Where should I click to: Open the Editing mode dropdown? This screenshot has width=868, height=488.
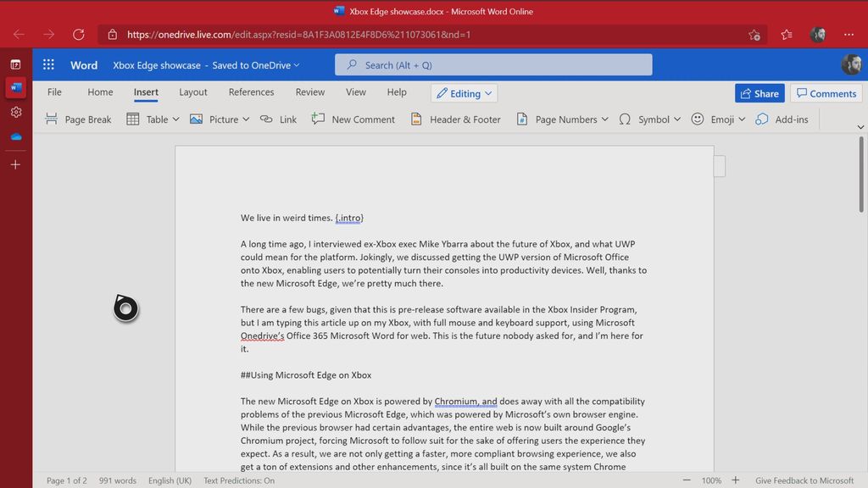coord(463,93)
